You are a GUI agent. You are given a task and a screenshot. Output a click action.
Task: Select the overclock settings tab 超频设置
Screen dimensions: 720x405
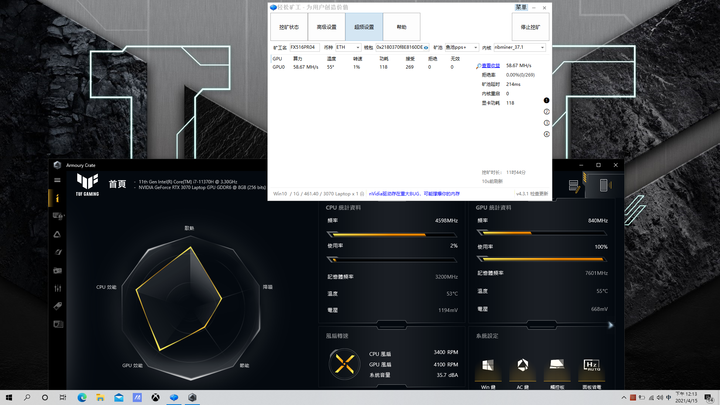tap(364, 27)
